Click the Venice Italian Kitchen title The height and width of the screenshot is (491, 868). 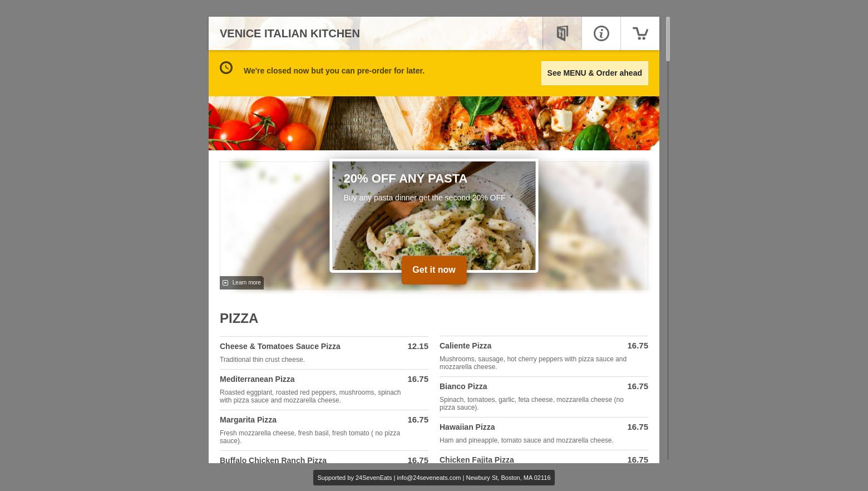[290, 33]
